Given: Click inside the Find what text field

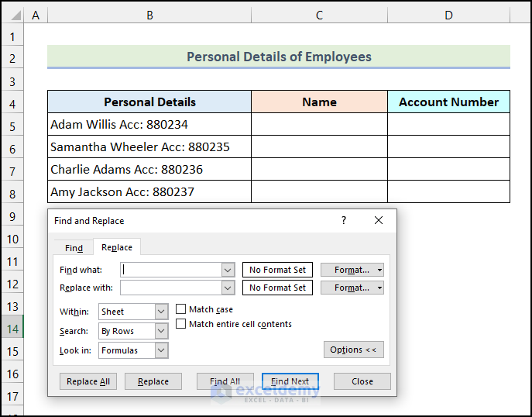Looking at the screenshot, I should (170, 270).
